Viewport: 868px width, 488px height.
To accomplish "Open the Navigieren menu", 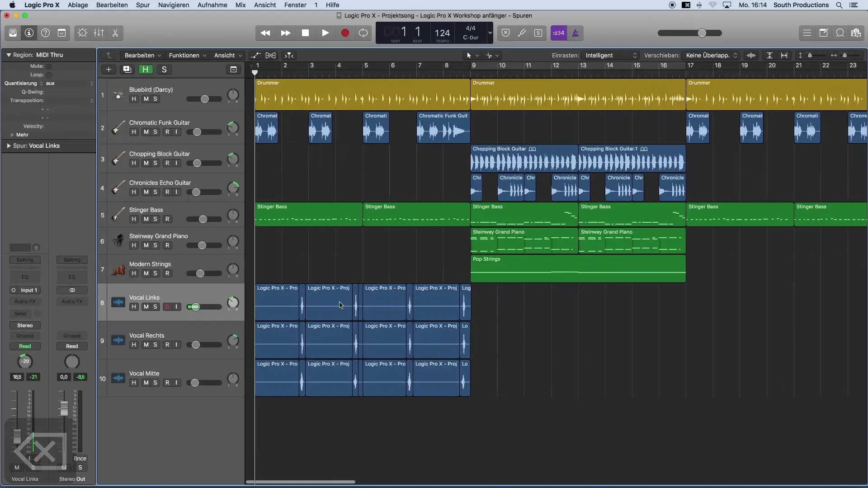I will click(x=174, y=5).
